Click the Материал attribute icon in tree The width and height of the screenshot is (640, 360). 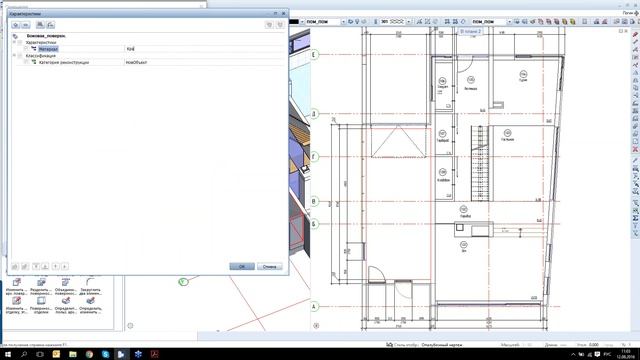tap(34, 49)
